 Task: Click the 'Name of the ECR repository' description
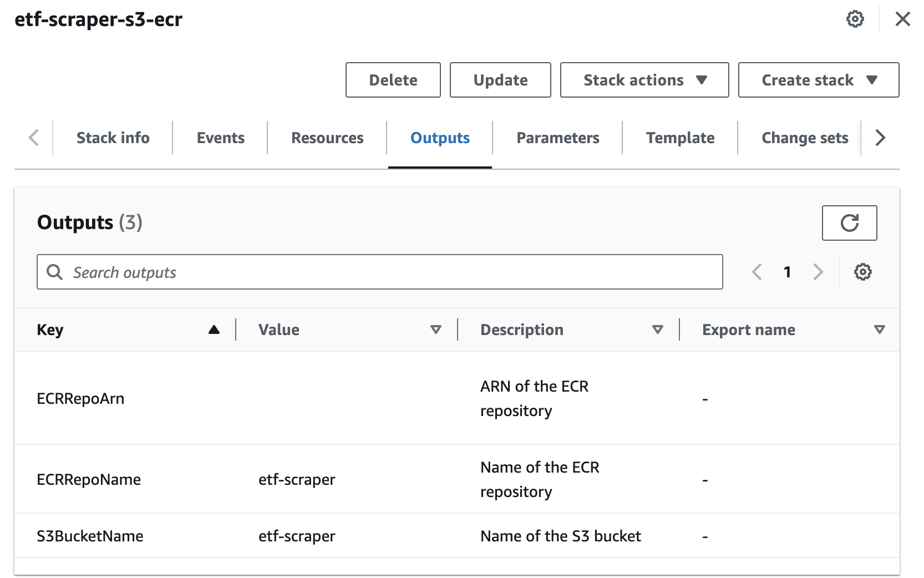click(540, 480)
